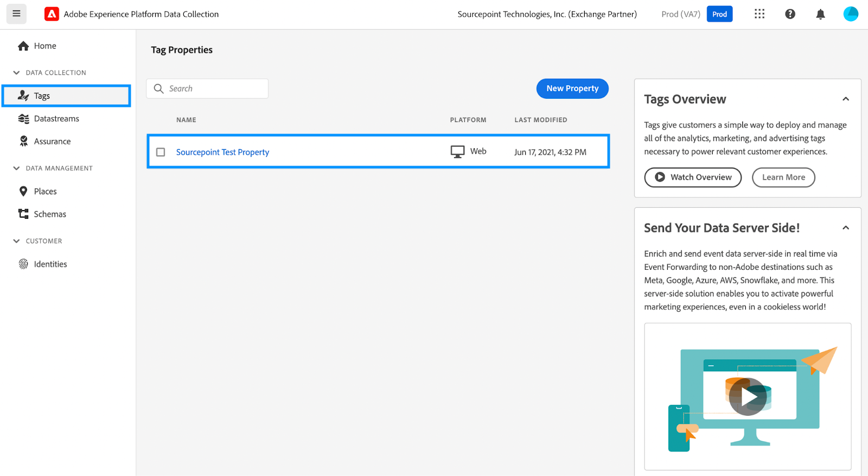Open the help question mark icon
The width and height of the screenshot is (868, 476).
coord(790,14)
